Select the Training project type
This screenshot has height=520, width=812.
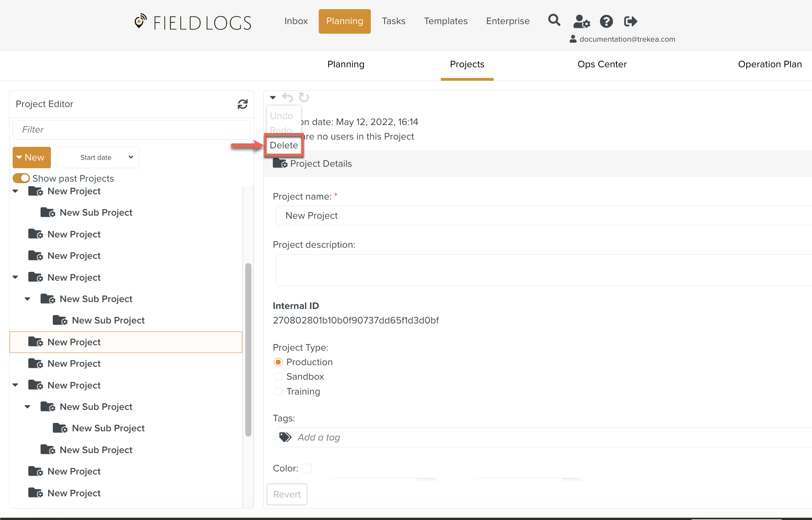pos(278,392)
